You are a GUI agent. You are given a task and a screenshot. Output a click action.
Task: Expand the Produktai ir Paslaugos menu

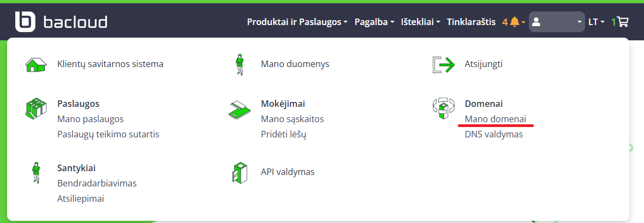(x=297, y=22)
